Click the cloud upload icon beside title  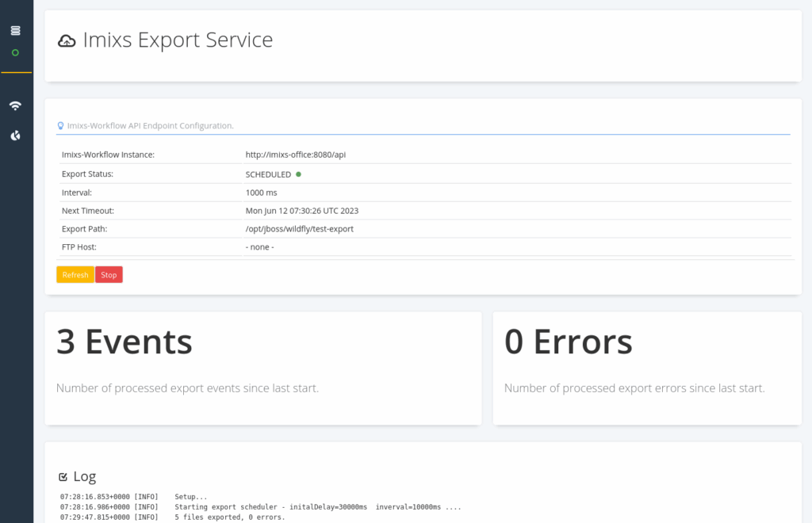67,41
